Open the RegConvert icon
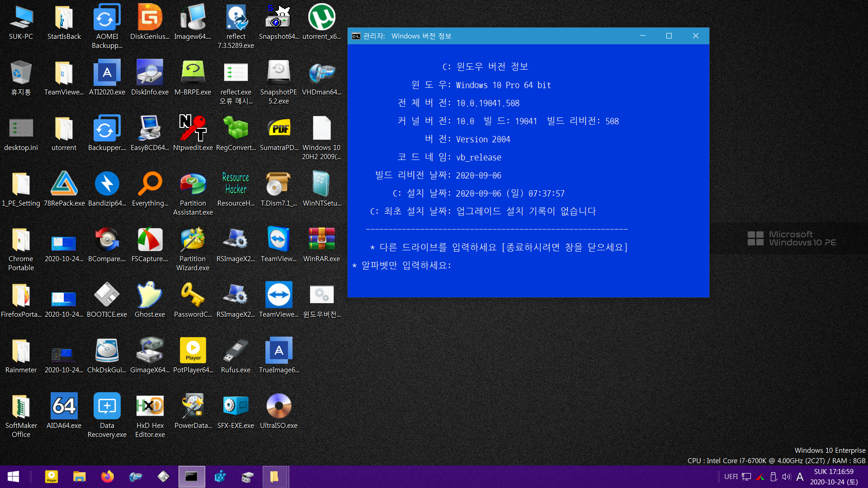Viewport: 868px width, 488px height. pyautogui.click(x=236, y=133)
